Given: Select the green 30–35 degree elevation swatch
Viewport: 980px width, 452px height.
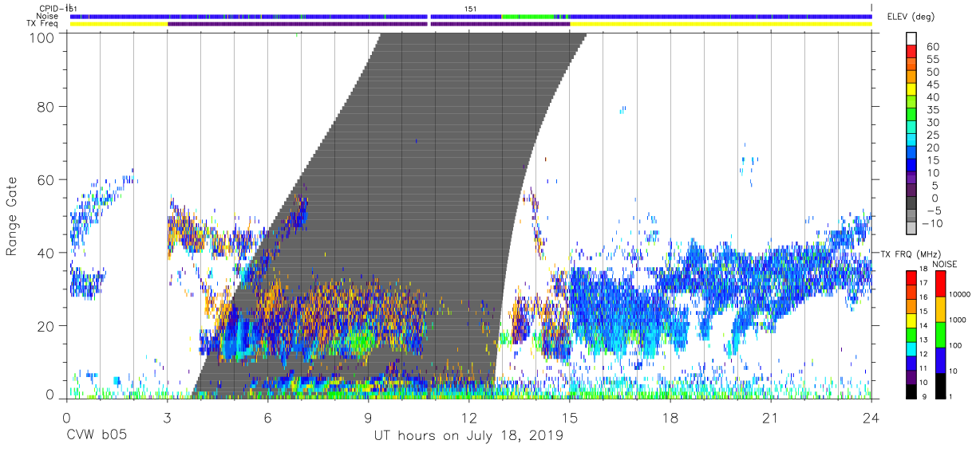Looking at the screenshot, I should 911,116.
